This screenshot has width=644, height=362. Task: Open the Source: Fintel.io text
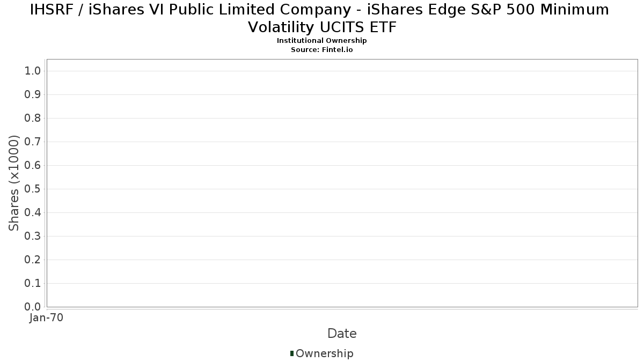click(321, 49)
